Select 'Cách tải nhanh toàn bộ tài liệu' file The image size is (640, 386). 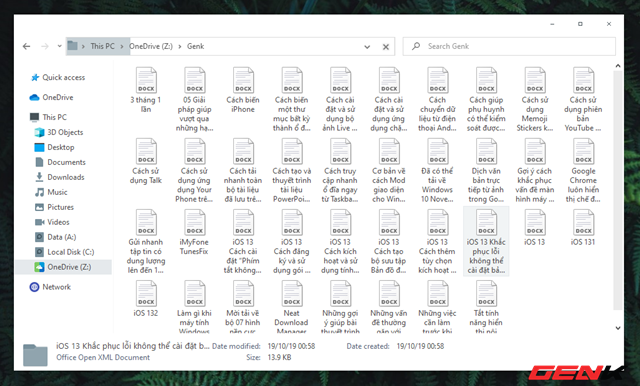pos(243,171)
